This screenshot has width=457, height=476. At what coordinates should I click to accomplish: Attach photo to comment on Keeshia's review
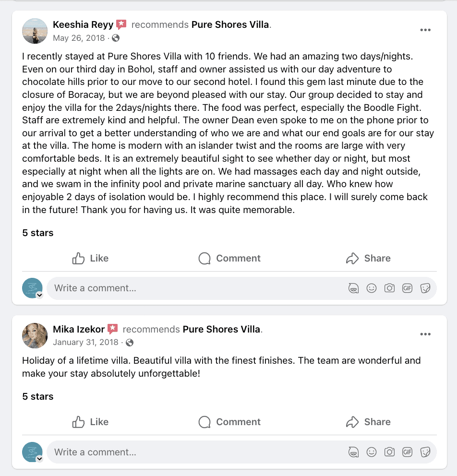(x=389, y=288)
